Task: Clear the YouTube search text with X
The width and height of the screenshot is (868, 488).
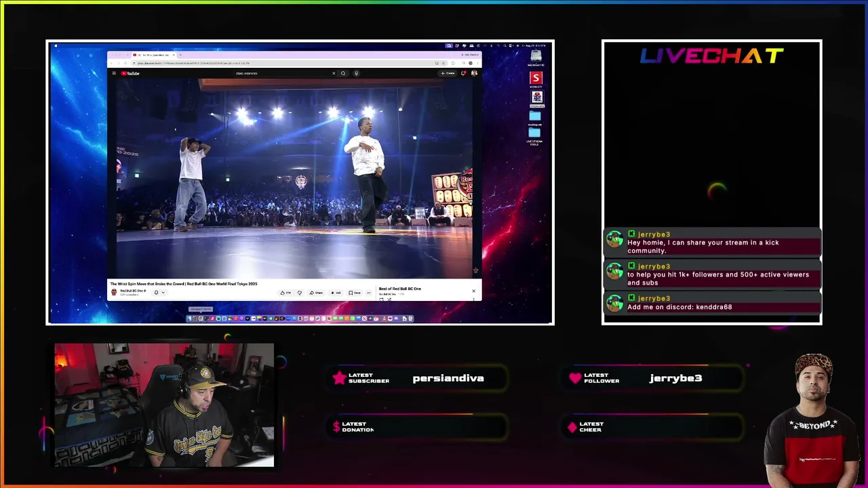Action: (x=334, y=73)
